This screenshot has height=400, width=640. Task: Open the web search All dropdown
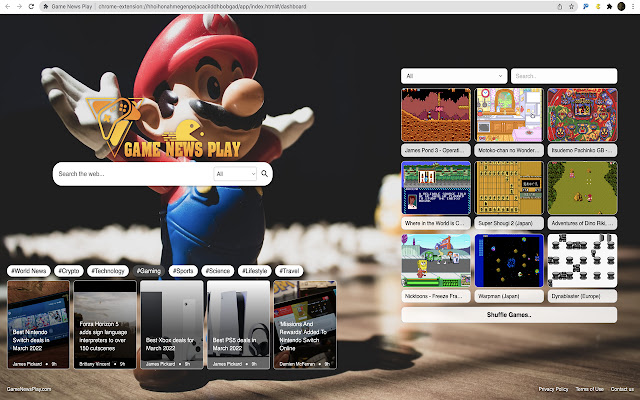[x=235, y=174]
